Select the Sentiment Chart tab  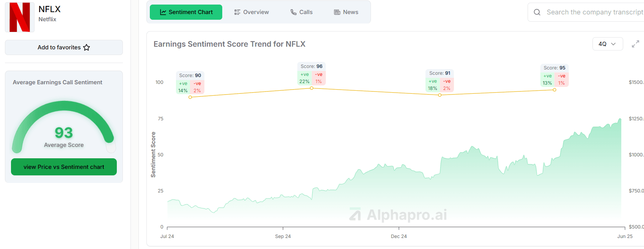pos(186,12)
